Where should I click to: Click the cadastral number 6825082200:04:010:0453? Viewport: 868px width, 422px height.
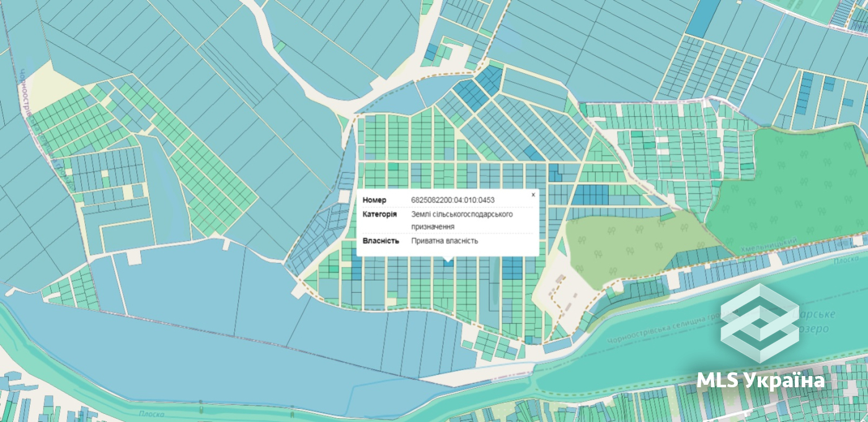coord(453,200)
